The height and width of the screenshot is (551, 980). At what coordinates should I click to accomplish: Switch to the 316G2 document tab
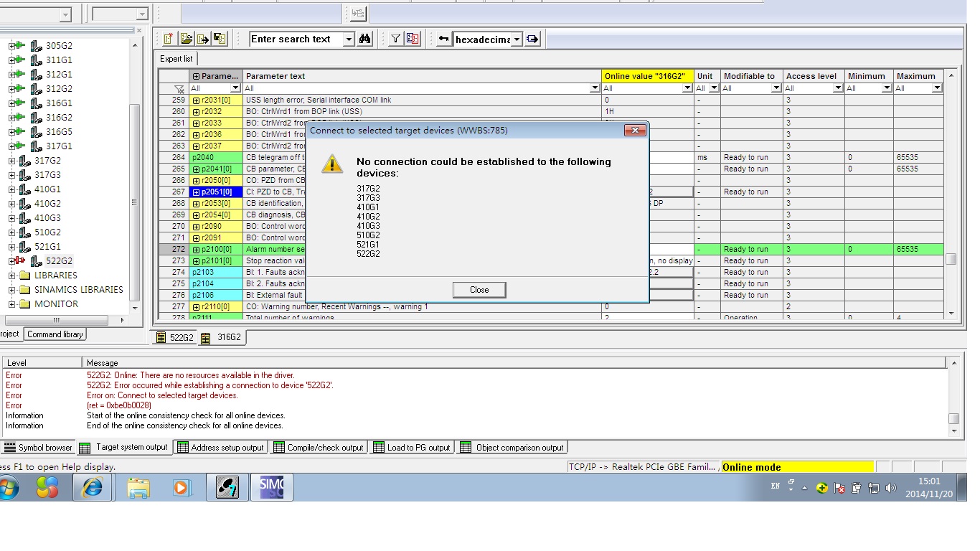point(222,337)
